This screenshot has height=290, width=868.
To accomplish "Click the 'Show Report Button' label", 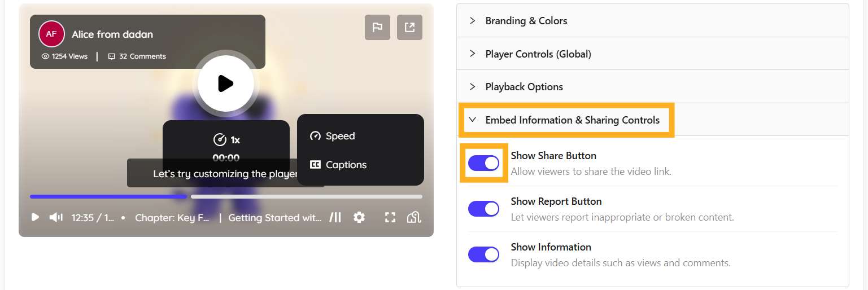I will tap(556, 201).
